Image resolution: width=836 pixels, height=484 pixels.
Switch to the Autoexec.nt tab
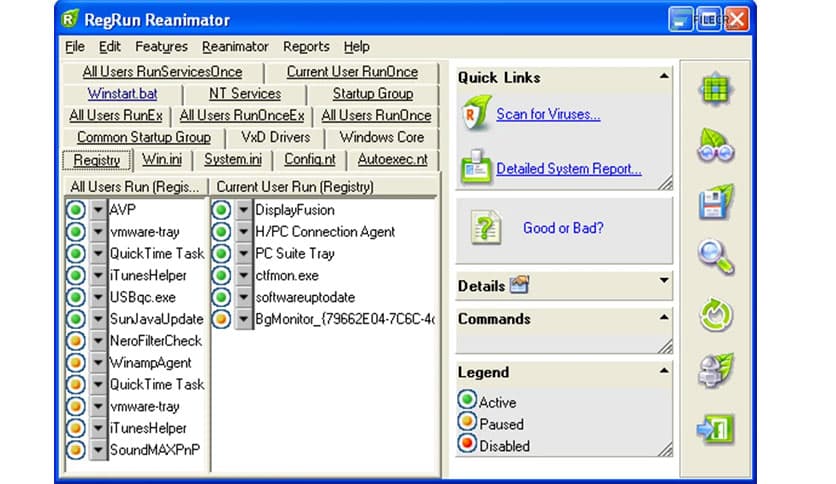click(392, 159)
